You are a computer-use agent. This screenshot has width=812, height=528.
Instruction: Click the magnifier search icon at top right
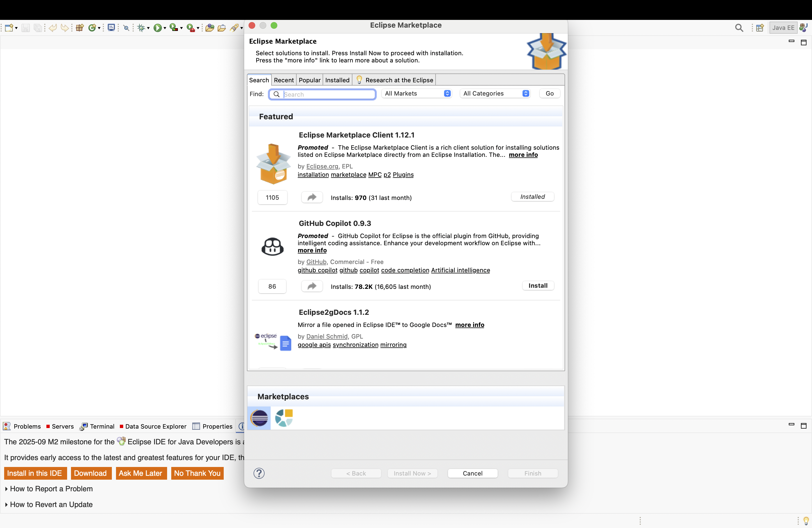(739, 28)
